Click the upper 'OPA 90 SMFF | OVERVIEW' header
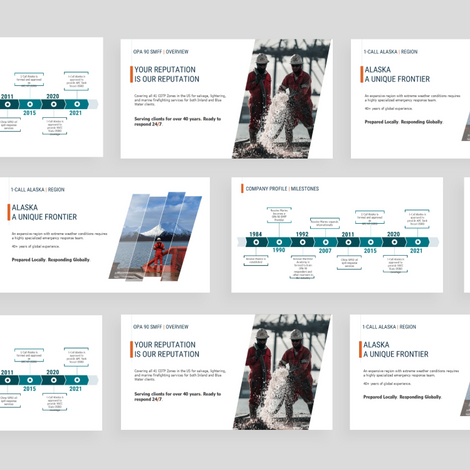 pyautogui.click(x=161, y=52)
